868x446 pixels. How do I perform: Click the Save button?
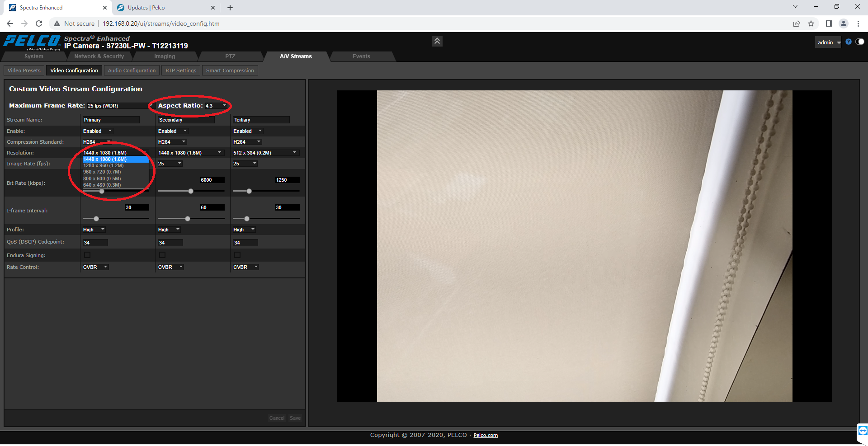(x=295, y=418)
